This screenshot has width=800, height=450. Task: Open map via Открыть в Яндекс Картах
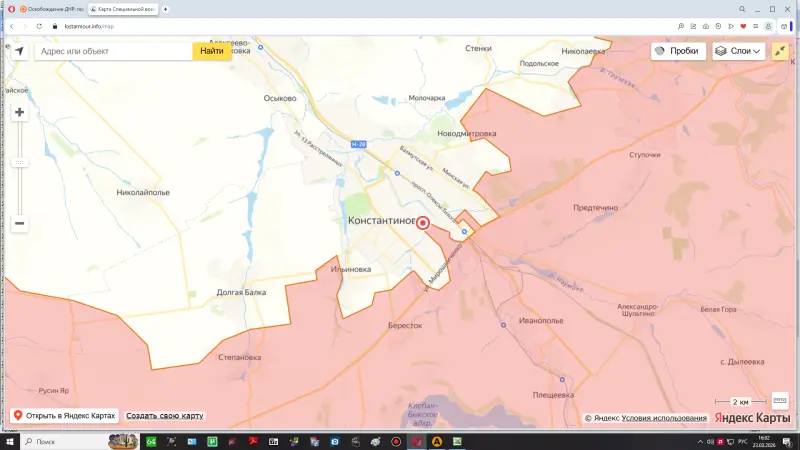pyautogui.click(x=64, y=415)
